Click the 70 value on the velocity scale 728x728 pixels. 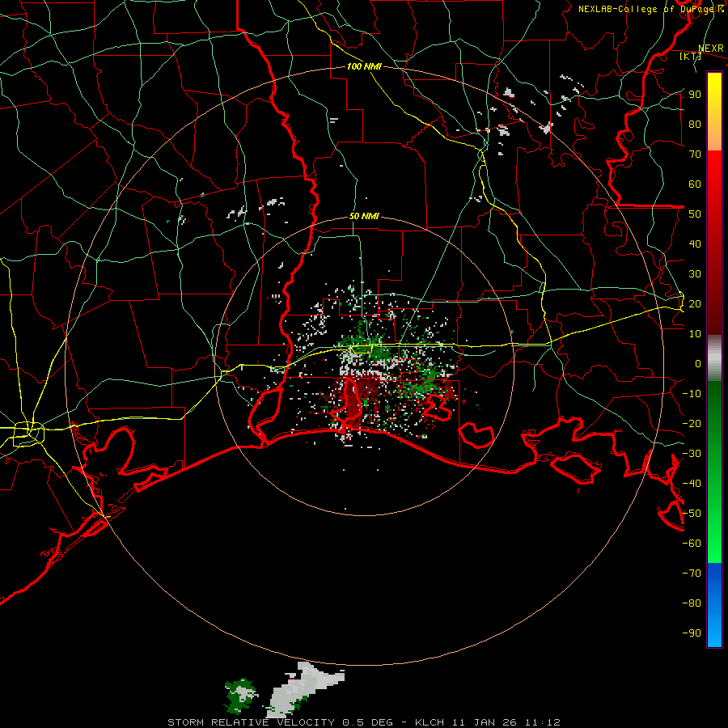[695, 154]
